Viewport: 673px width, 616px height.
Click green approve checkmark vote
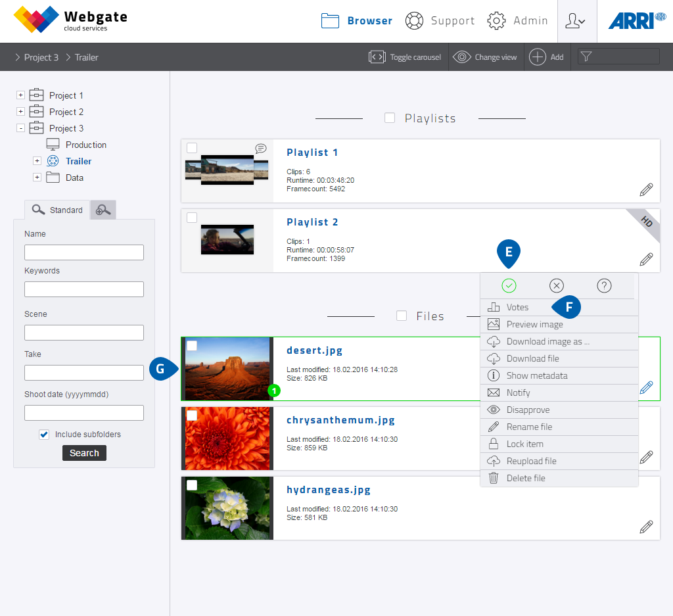click(x=509, y=285)
